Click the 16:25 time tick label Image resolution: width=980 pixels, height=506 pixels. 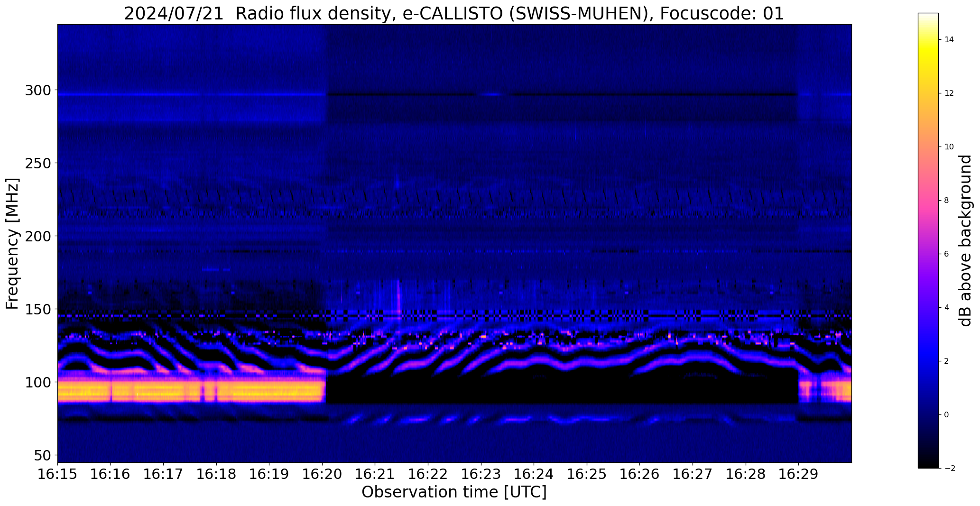click(x=587, y=474)
